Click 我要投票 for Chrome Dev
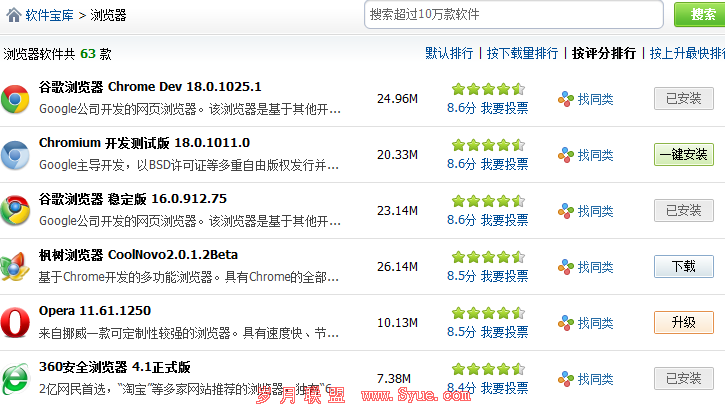 (504, 108)
